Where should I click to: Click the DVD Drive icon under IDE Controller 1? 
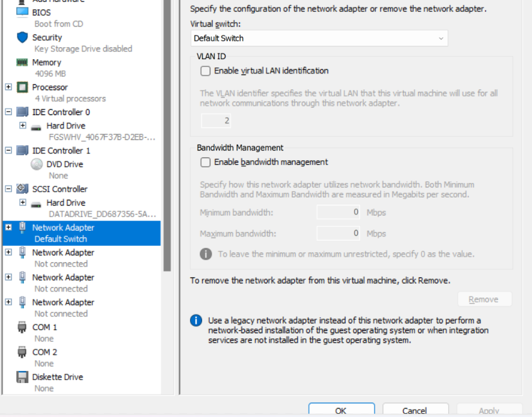[x=37, y=164]
